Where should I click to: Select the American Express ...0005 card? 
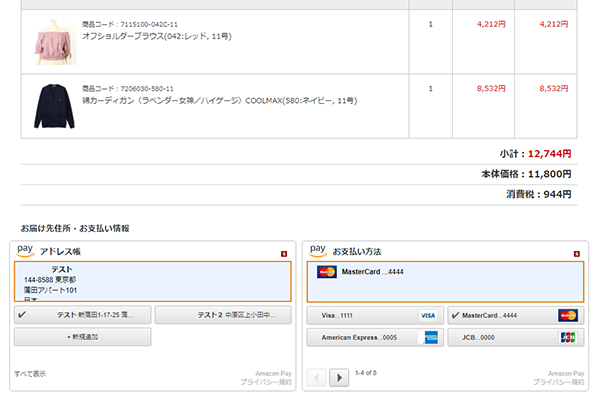pos(372,337)
